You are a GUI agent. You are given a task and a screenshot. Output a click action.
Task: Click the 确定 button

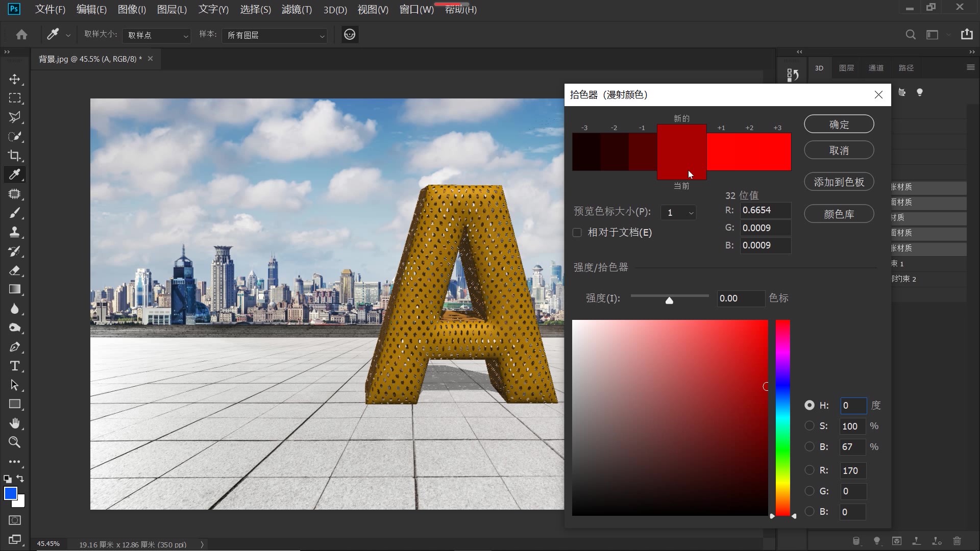pos(839,124)
